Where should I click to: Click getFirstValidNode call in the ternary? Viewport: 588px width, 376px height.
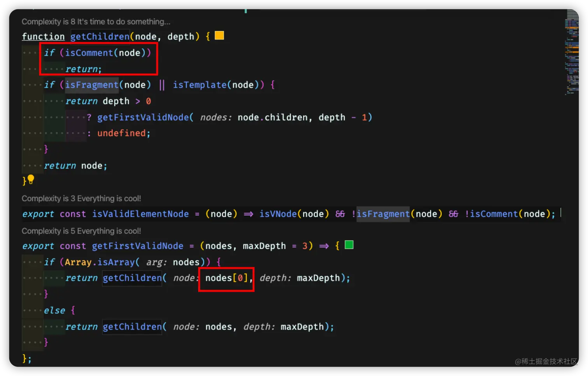pos(143,117)
